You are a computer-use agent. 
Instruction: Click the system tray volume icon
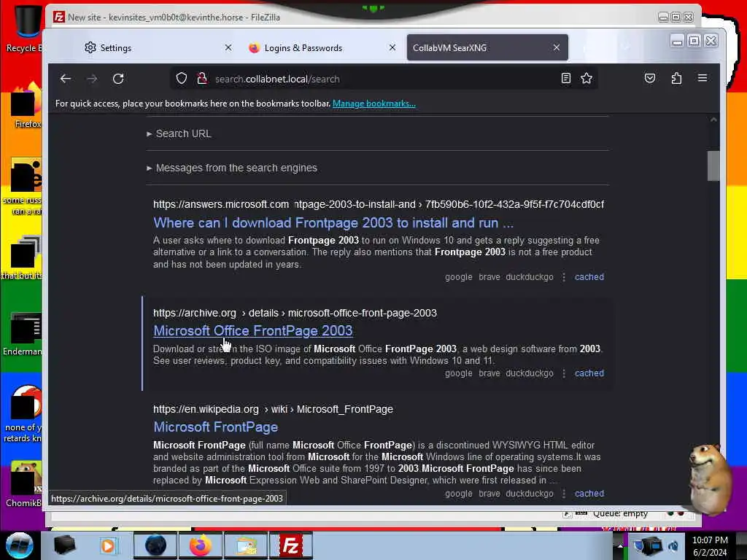673,545
